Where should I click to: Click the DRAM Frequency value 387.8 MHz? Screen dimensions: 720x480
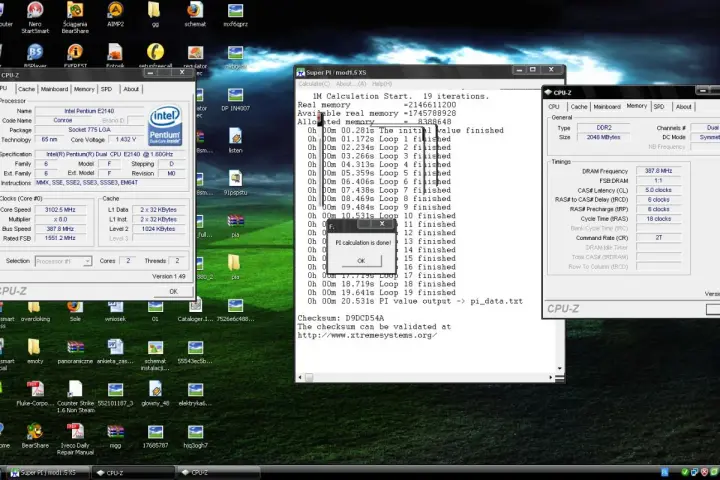coord(658,171)
